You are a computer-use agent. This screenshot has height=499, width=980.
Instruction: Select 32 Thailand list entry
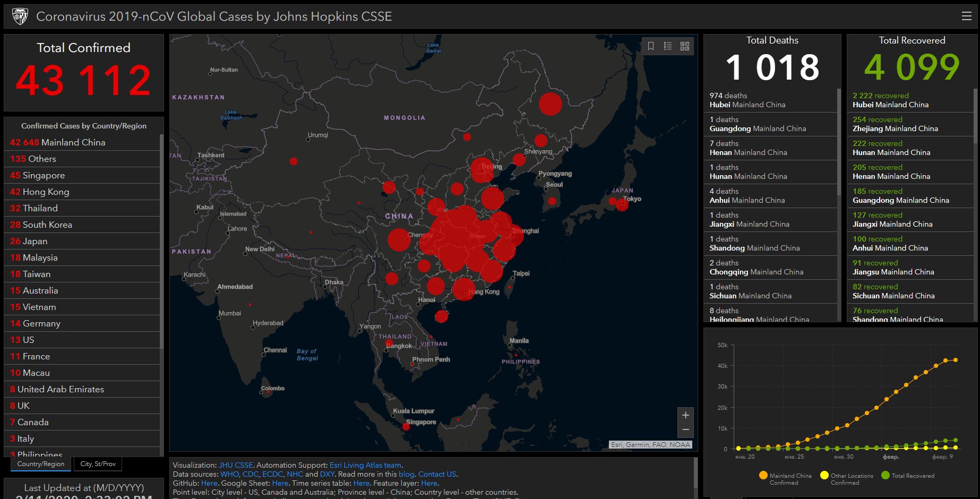[82, 208]
